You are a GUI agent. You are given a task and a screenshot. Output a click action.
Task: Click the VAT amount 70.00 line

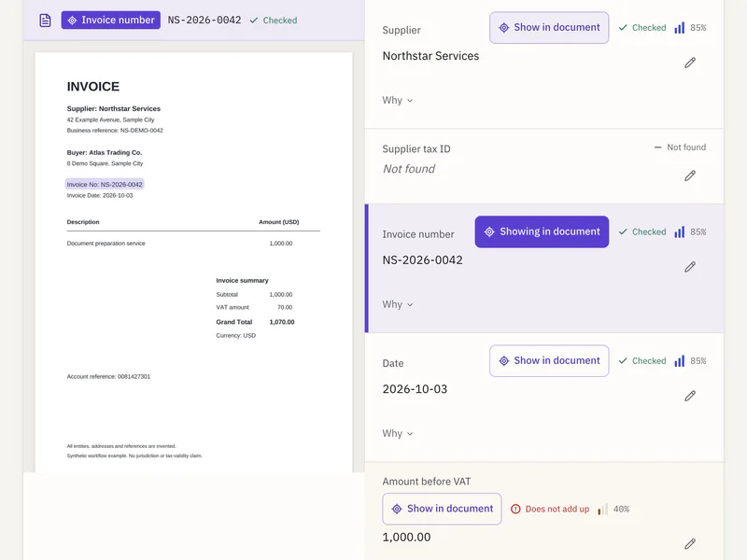(x=254, y=307)
